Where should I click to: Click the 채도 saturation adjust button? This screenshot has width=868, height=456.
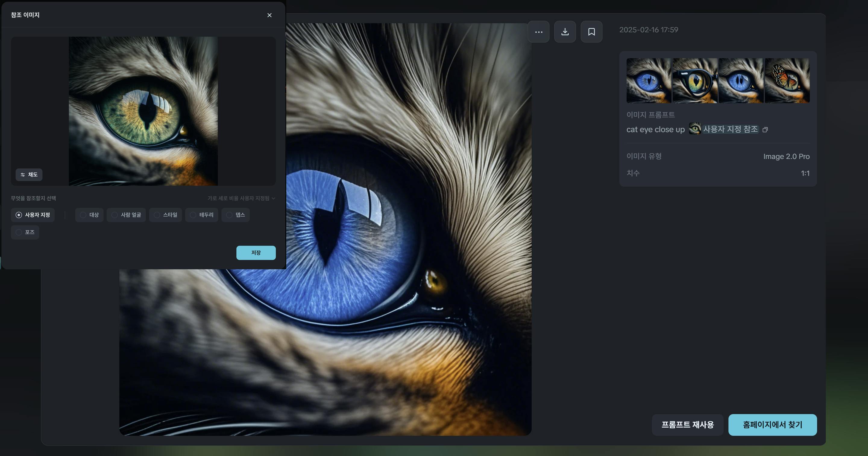29,175
